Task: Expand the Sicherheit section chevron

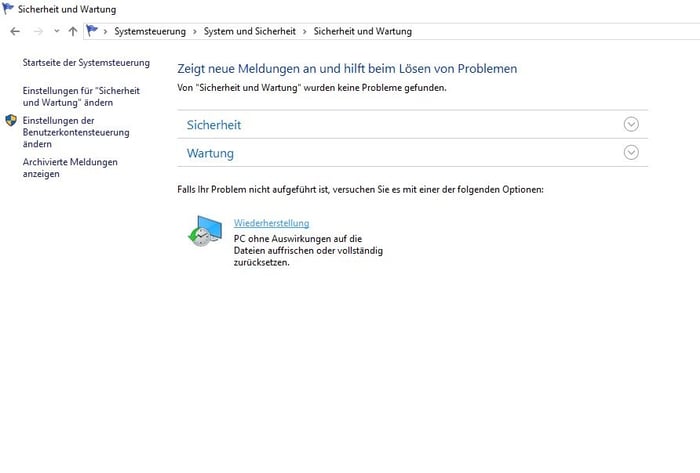Action: click(631, 124)
